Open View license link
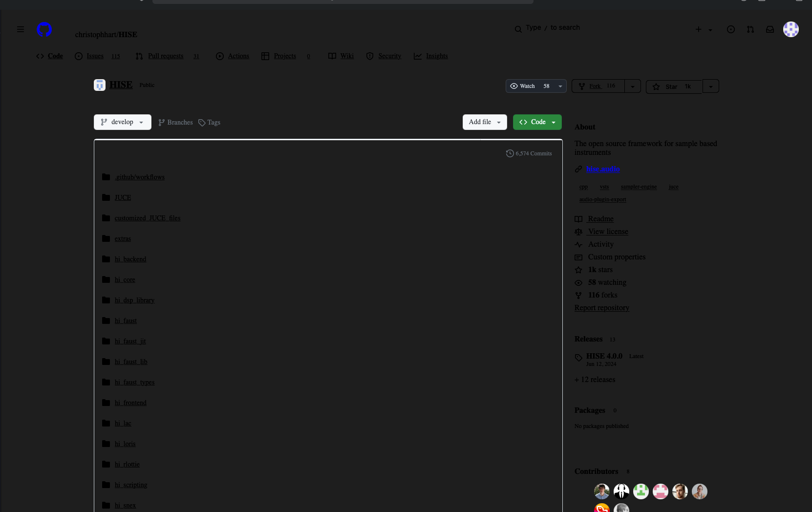The height and width of the screenshot is (512, 812). (602, 232)
